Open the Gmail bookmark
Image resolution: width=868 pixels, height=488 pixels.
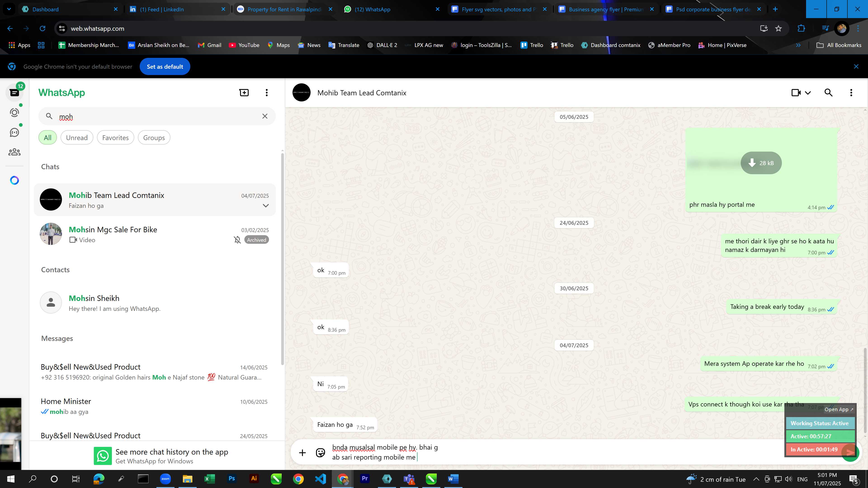(x=209, y=45)
